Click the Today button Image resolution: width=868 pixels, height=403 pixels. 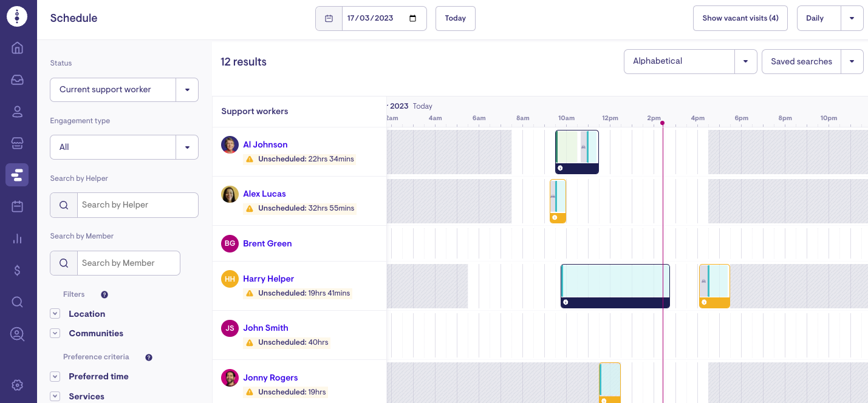pyautogui.click(x=455, y=18)
